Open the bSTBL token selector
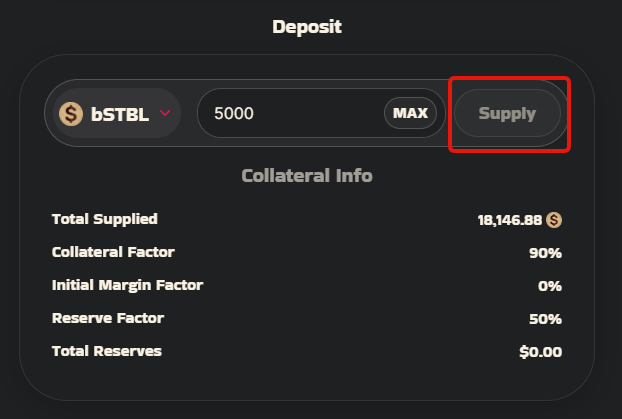Viewport: 622px width, 419px height. 116,114
